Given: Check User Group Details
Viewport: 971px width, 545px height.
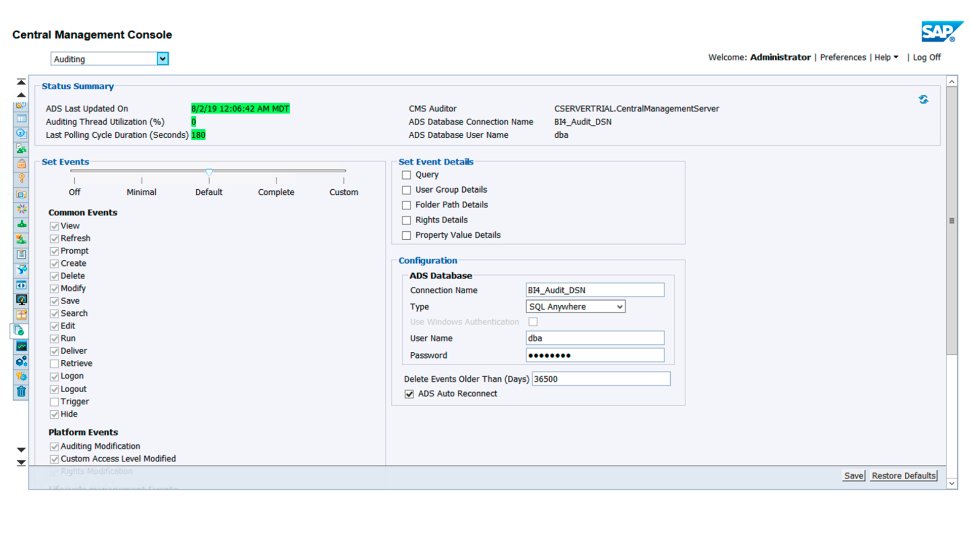Looking at the screenshot, I should click(406, 190).
